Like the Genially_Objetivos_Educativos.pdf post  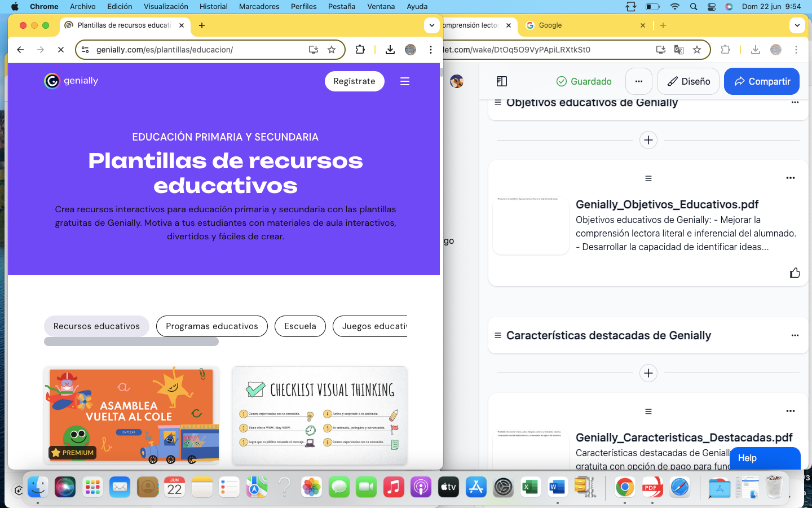tap(795, 273)
